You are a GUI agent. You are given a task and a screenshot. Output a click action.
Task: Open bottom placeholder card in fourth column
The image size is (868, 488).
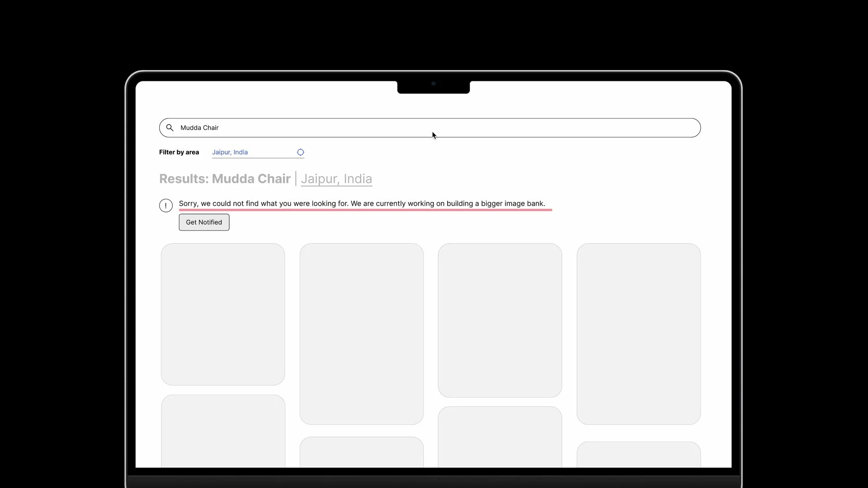tap(638, 454)
